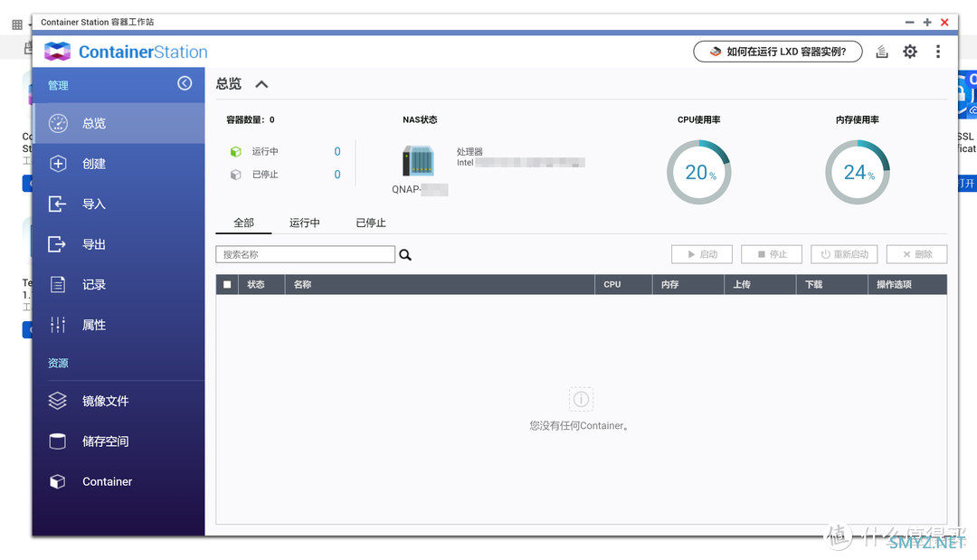The image size is (977, 560).
Task: Click the 处理器 processor label
Action: tap(470, 151)
